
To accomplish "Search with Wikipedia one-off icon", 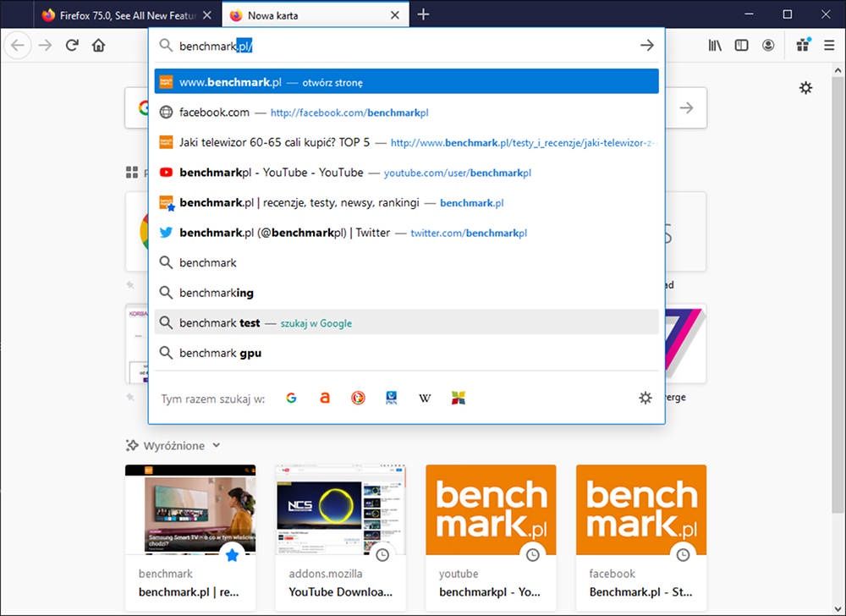I will tap(426, 398).
